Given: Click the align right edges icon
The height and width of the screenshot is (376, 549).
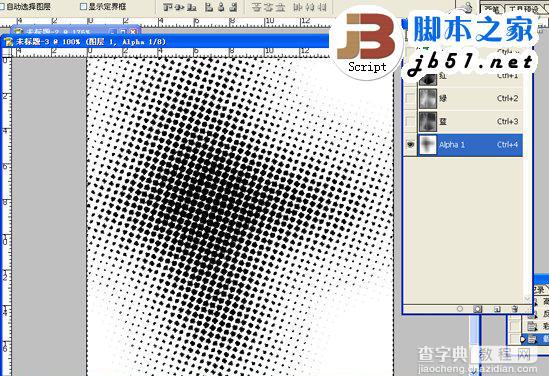Looking at the screenshot, I should click(233, 7).
